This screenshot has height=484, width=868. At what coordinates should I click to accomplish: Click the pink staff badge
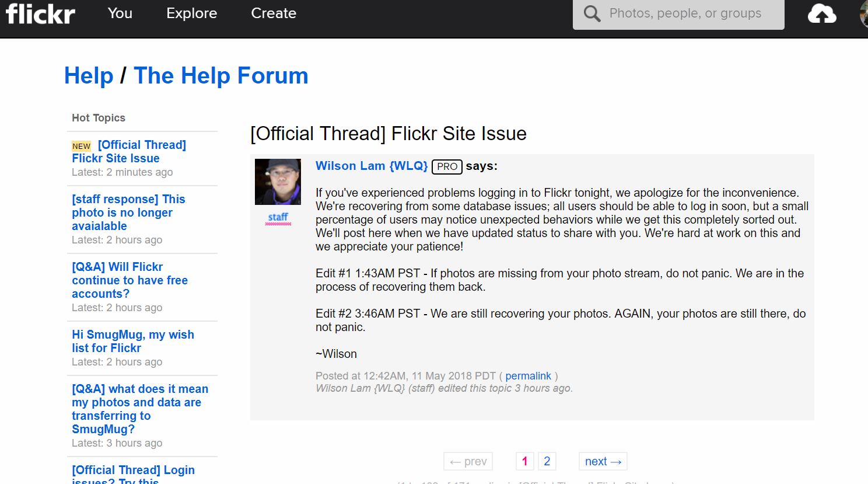(278, 218)
